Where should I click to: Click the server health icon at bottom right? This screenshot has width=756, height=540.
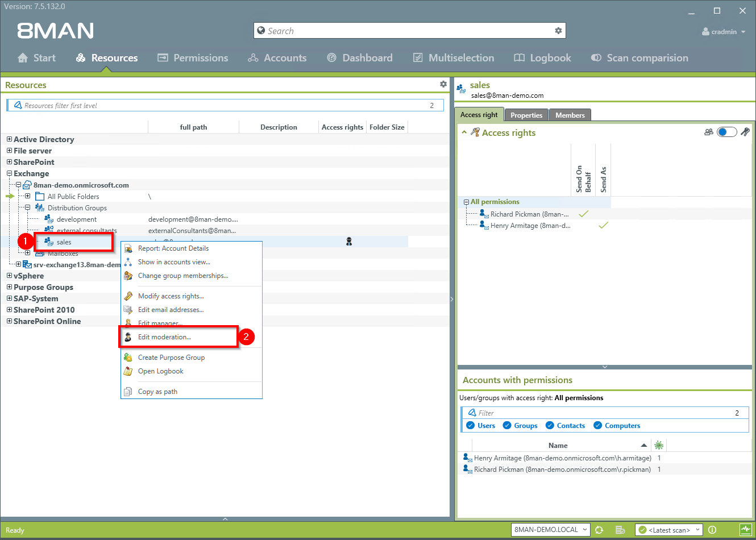pos(746,529)
